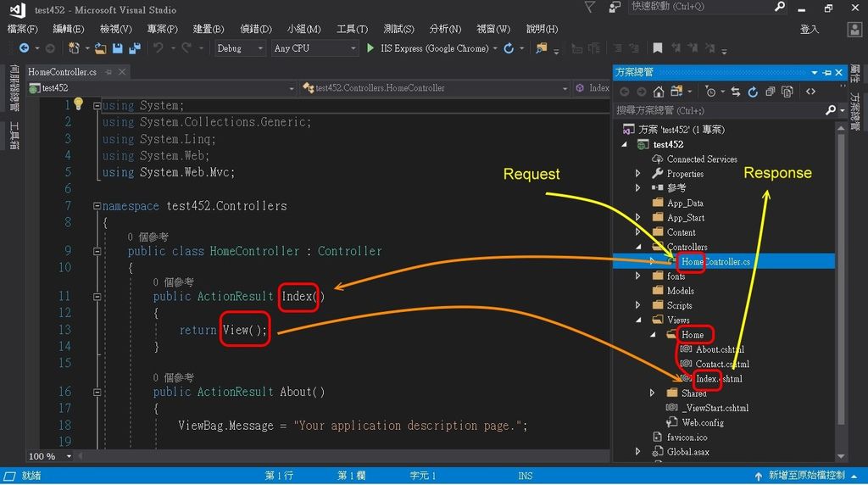Click the Home icon in Solution Explorer
The image size is (868, 485).
pos(659,92)
